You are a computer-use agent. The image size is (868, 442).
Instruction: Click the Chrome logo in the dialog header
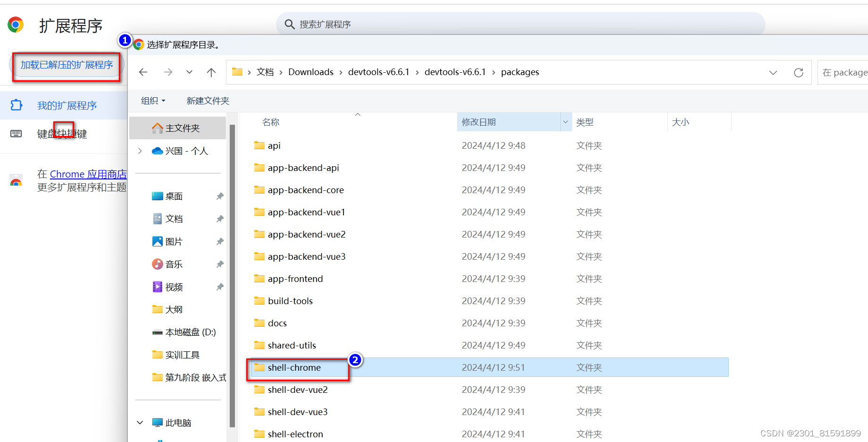coord(139,44)
